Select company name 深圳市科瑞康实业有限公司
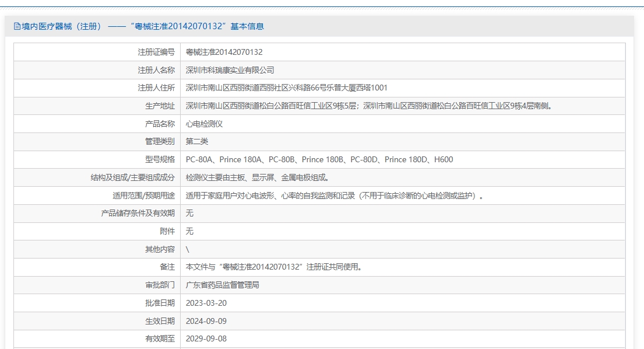This screenshot has height=349, width=644. [230, 70]
